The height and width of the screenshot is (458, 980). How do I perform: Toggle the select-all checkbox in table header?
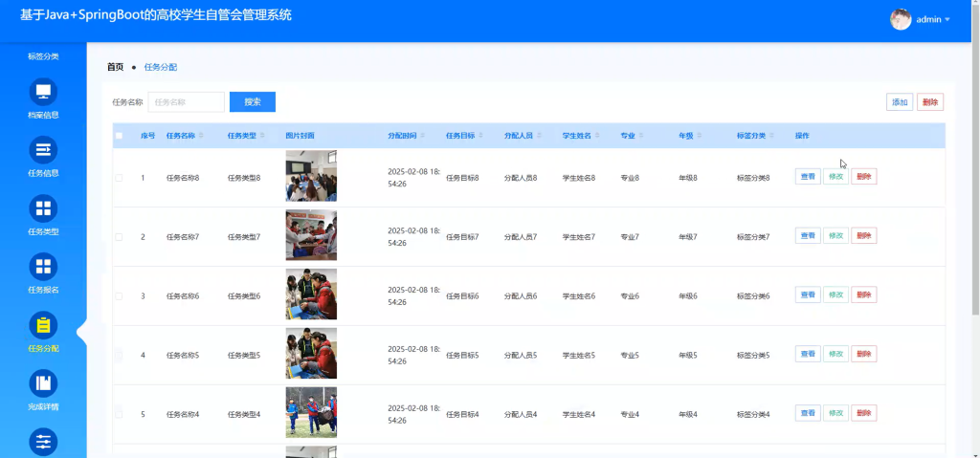point(119,136)
